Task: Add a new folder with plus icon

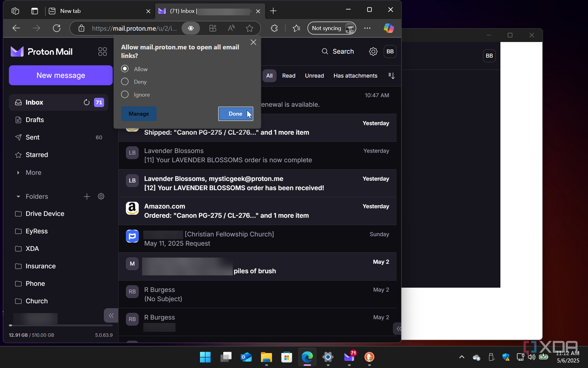Action: point(87,197)
